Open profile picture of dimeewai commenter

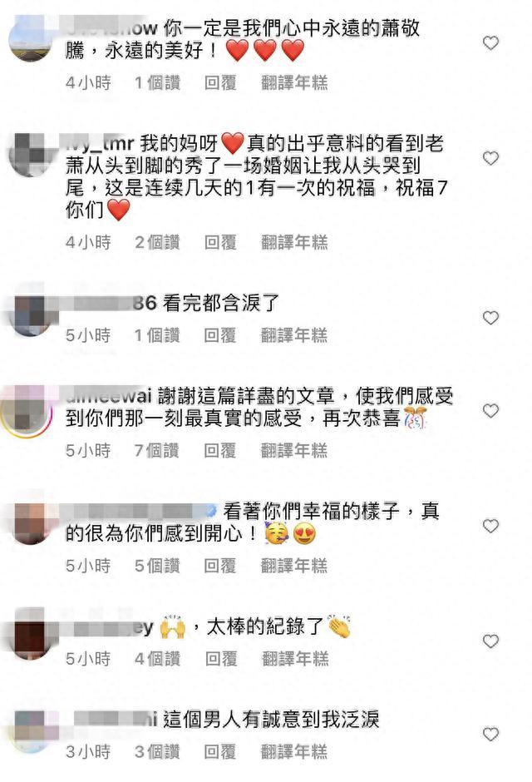(30, 410)
